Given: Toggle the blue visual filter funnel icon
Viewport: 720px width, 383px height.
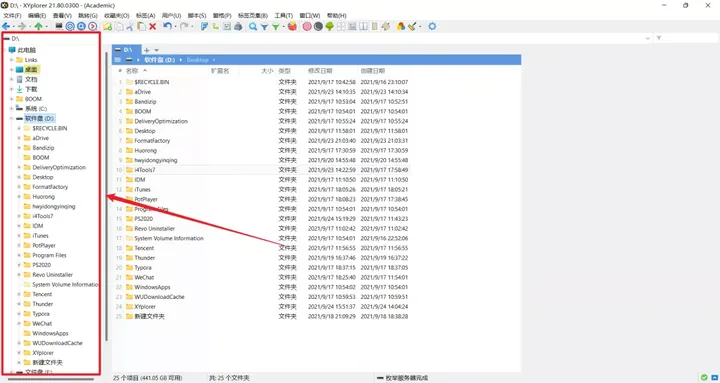Looking at the screenshot, I should (264, 27).
